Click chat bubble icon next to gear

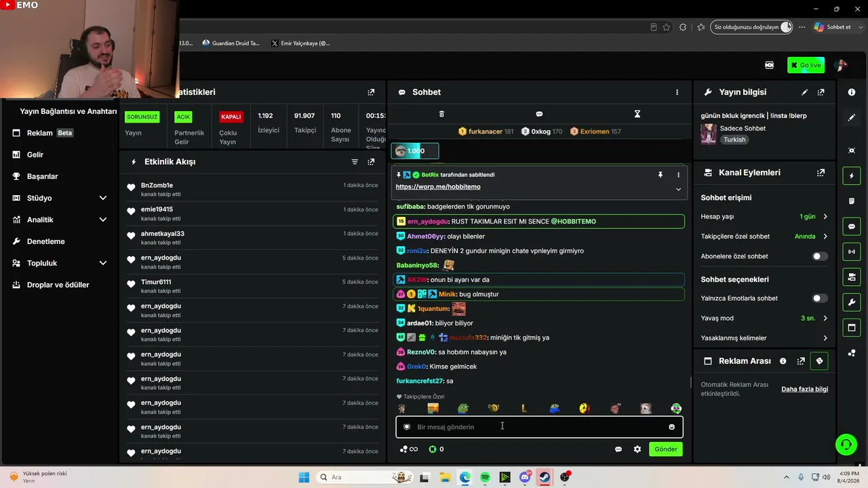coord(618,449)
